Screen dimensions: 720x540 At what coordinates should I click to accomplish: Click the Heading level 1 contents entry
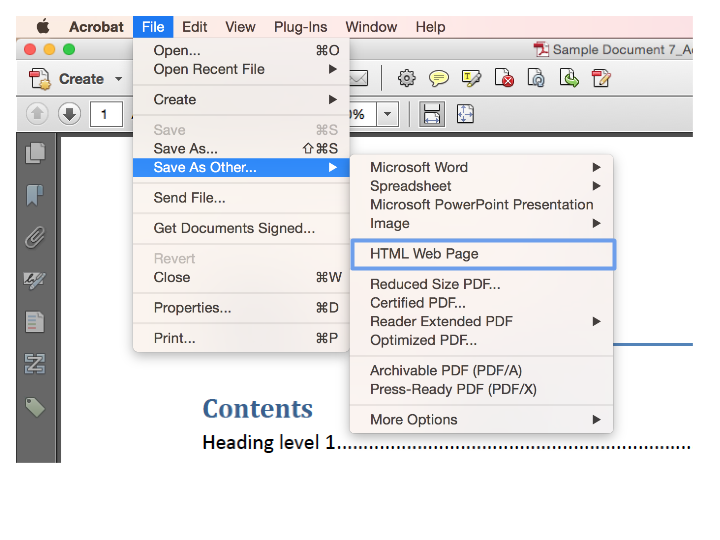[x=446, y=442]
